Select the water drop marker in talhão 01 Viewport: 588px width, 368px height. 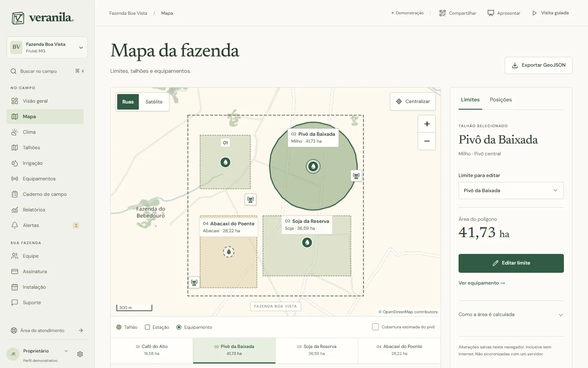225,162
